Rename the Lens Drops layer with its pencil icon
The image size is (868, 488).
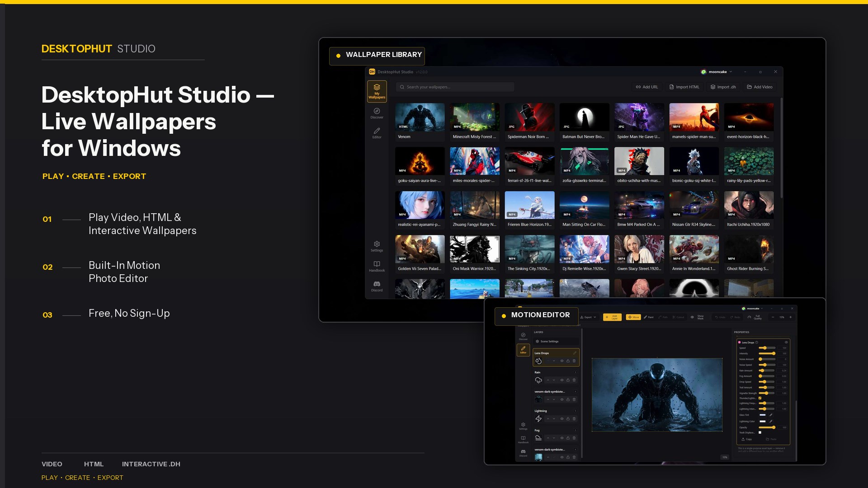click(x=575, y=353)
